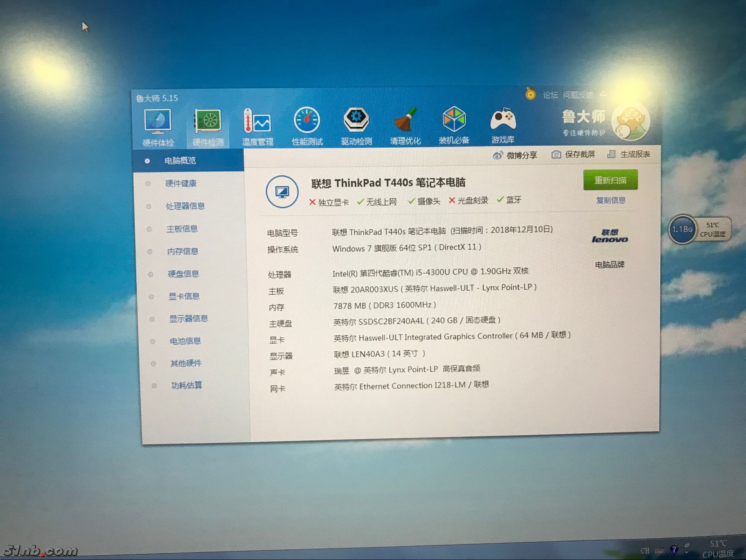Open 驱动检测 driver detection icon
The height and width of the screenshot is (560, 746).
pos(356,120)
